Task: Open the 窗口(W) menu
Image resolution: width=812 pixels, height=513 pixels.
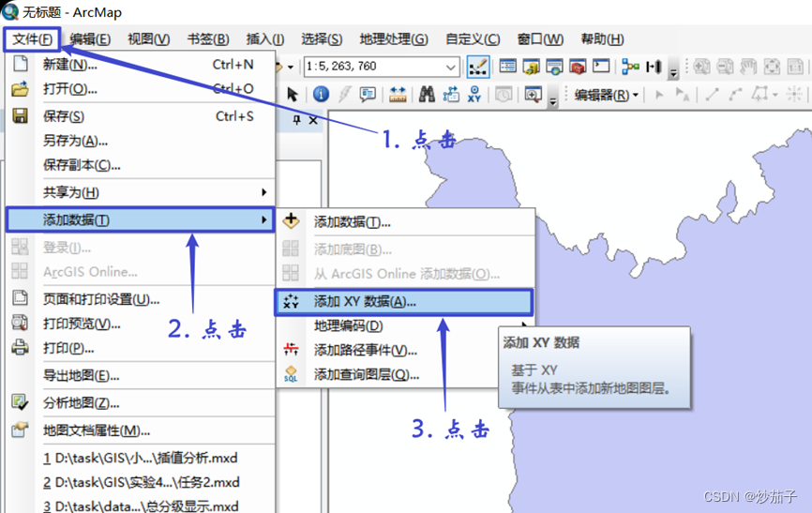Action: [540, 39]
